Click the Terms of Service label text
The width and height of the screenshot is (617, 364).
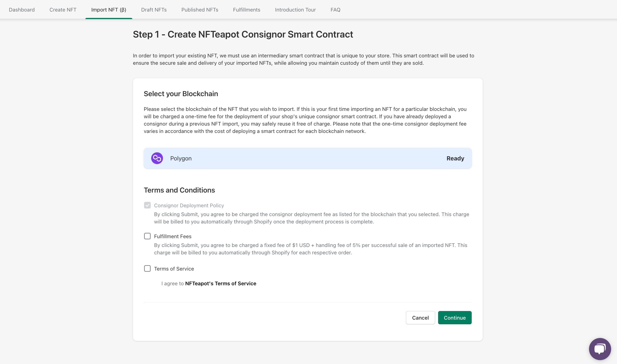tap(174, 269)
